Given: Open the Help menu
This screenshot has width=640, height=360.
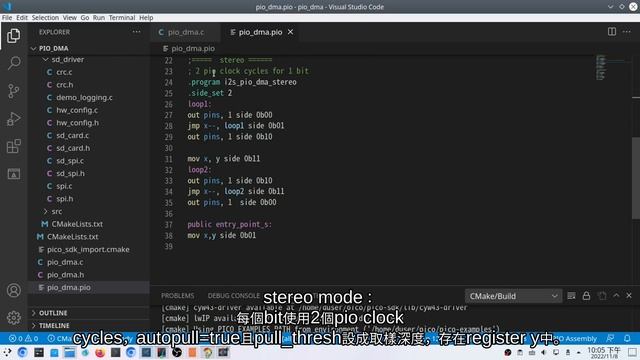Looking at the screenshot, I should point(146,18).
